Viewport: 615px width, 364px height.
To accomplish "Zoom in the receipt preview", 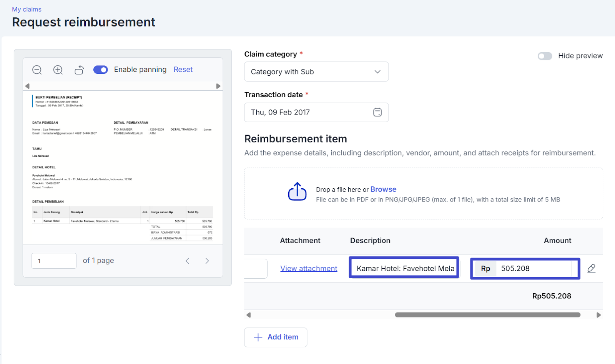I will click(x=58, y=70).
